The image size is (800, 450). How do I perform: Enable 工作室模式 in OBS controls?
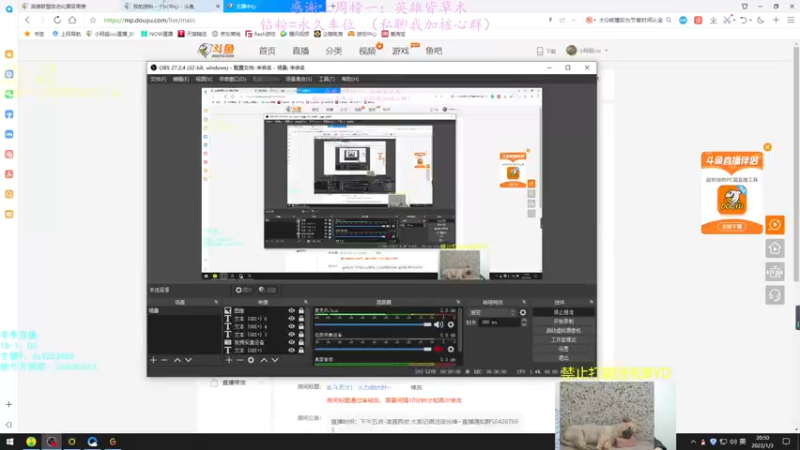click(563, 340)
